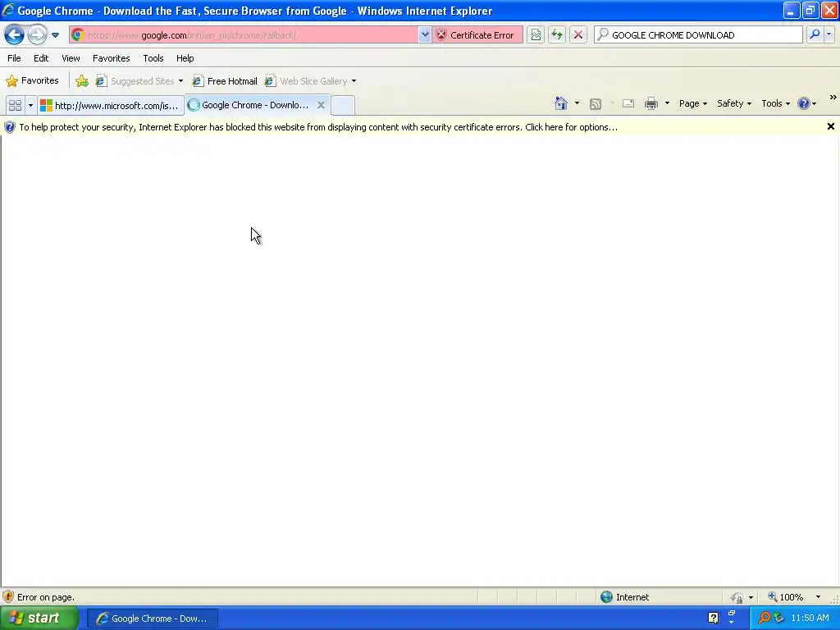Expand Suggested Sites dropdown arrow
The width and height of the screenshot is (840, 630).
point(180,81)
